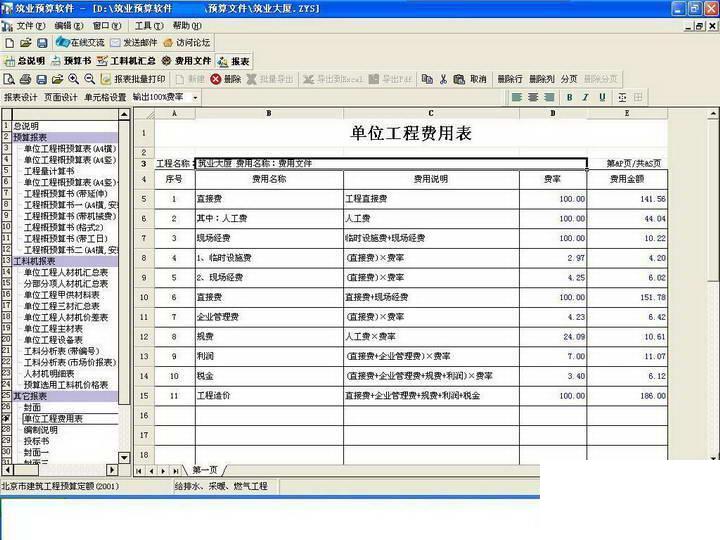Click 报表批量打印 batch print
The height and width of the screenshot is (540, 720).
133,79
